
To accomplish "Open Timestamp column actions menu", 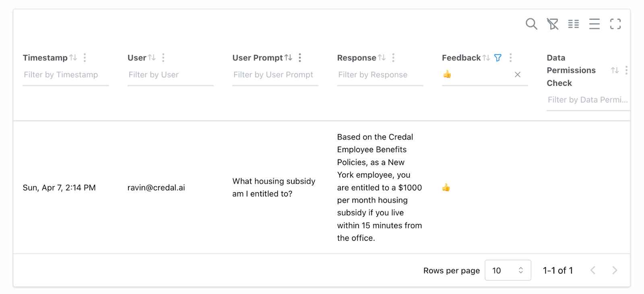I will [x=85, y=58].
